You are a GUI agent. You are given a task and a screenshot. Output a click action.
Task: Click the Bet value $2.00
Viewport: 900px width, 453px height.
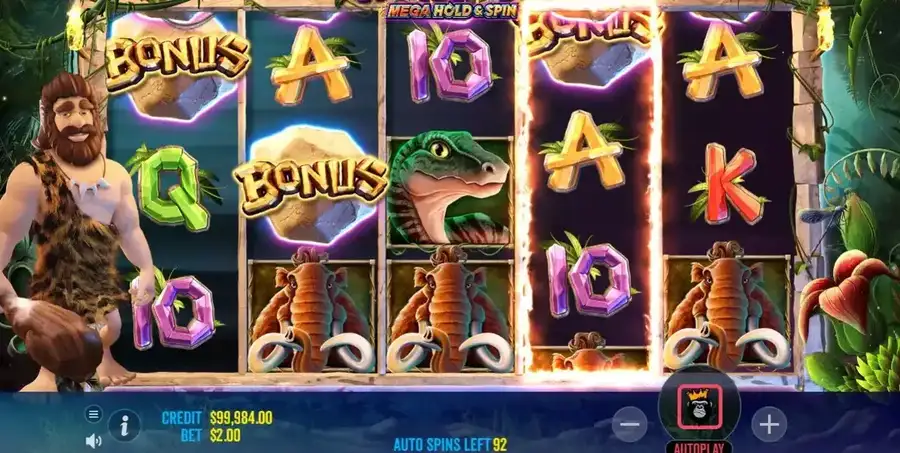point(225,435)
